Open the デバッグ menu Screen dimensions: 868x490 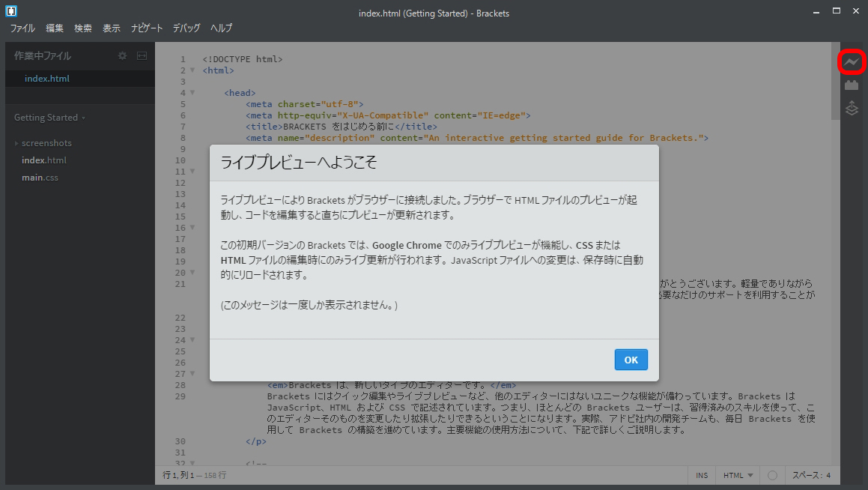coord(186,28)
